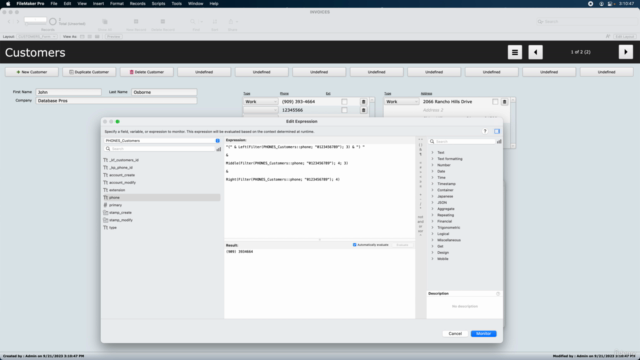Click the record circle icon in menu bar
This screenshot has width=640, height=360.
click(590, 4)
